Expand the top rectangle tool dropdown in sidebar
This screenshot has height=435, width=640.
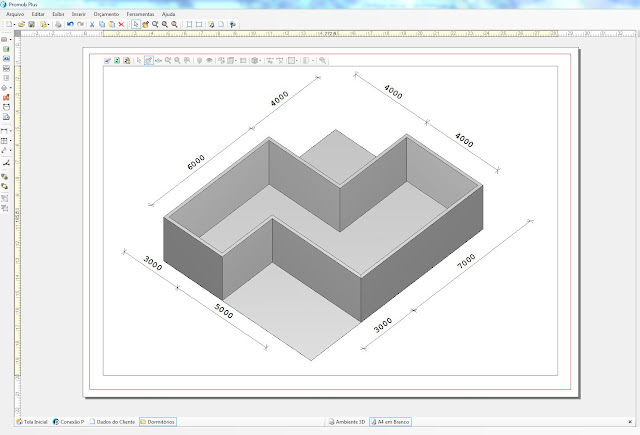11,40
